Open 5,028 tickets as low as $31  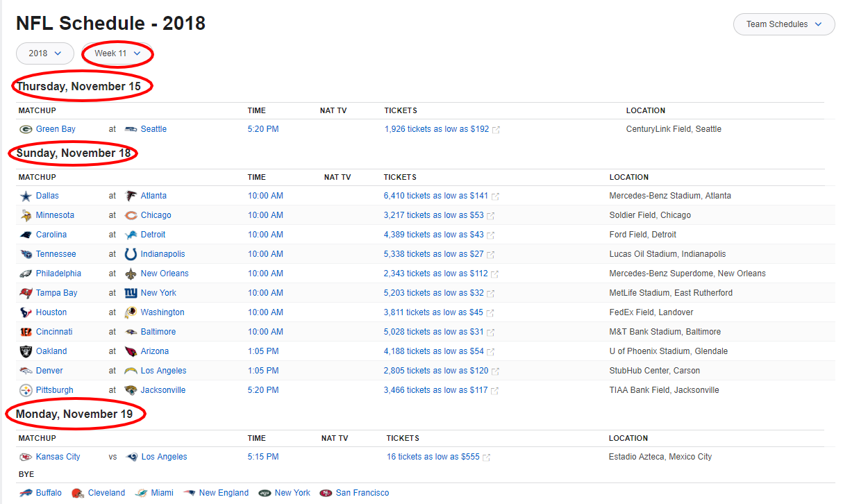(x=434, y=332)
